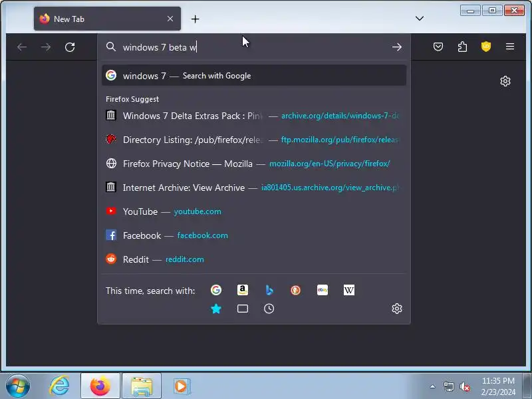Open the uBlock Origin shield icon
Viewport: 532px width, 399px height.
pos(486,47)
